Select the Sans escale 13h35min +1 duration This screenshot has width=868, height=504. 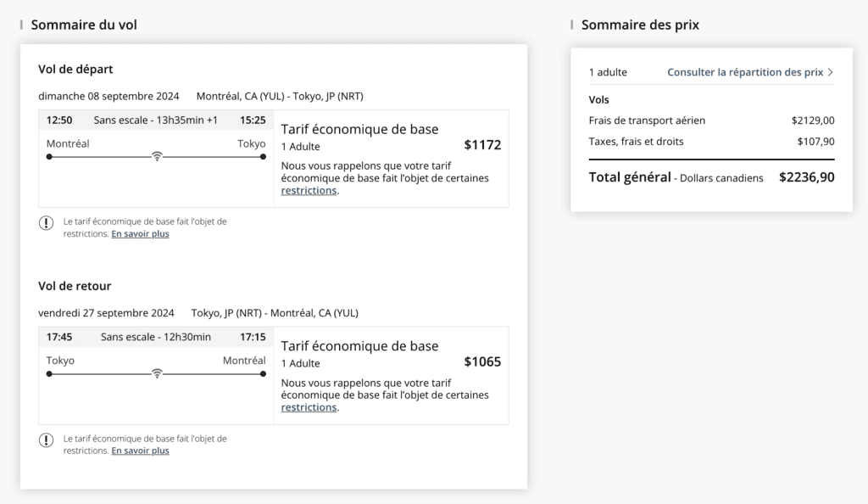coord(155,120)
